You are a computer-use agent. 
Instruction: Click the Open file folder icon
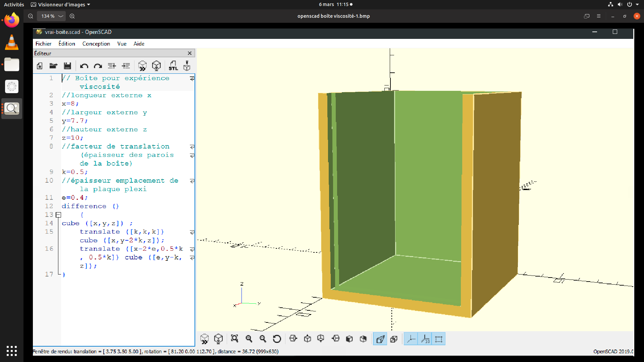tap(53, 66)
